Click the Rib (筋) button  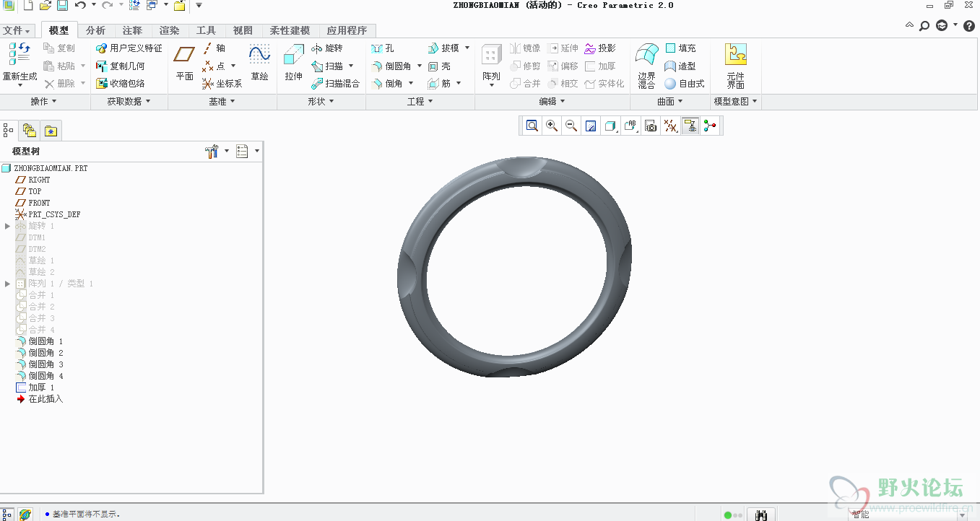pos(439,84)
